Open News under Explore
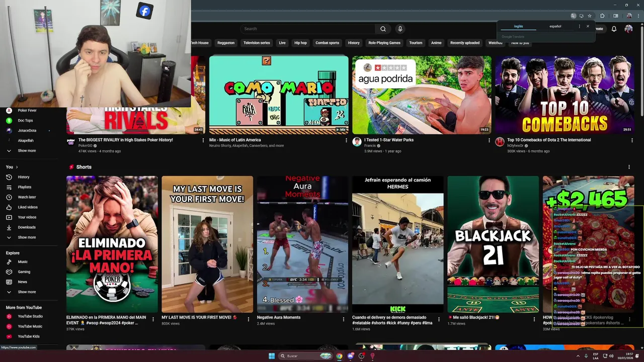 pyautogui.click(x=23, y=282)
